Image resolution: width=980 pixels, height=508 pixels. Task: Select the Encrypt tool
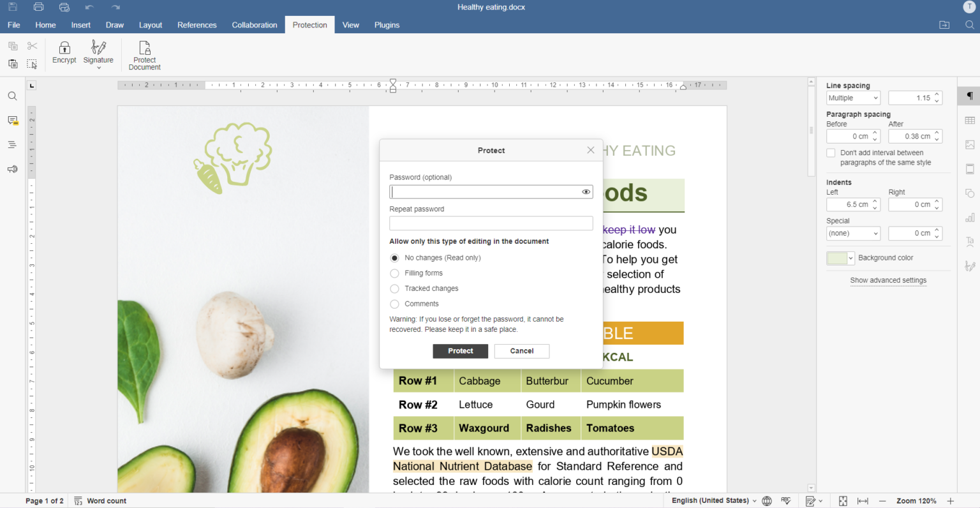[64, 54]
